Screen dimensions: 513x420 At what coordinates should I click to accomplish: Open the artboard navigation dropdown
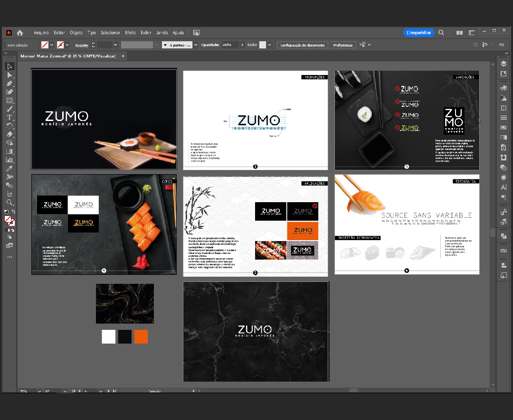[x=101, y=391]
